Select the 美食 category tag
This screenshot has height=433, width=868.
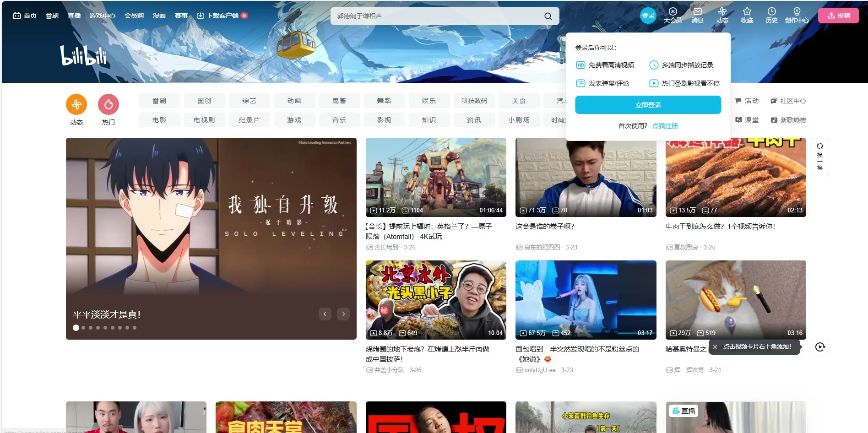519,101
